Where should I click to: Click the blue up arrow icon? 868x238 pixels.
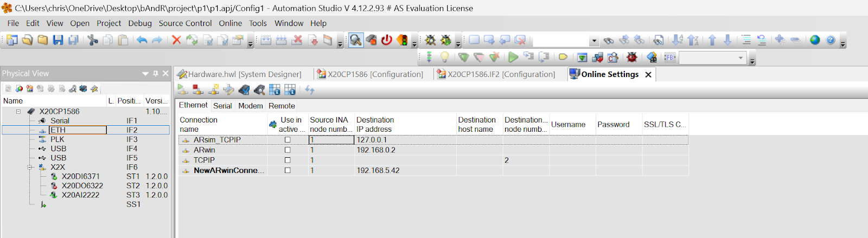pos(712,40)
